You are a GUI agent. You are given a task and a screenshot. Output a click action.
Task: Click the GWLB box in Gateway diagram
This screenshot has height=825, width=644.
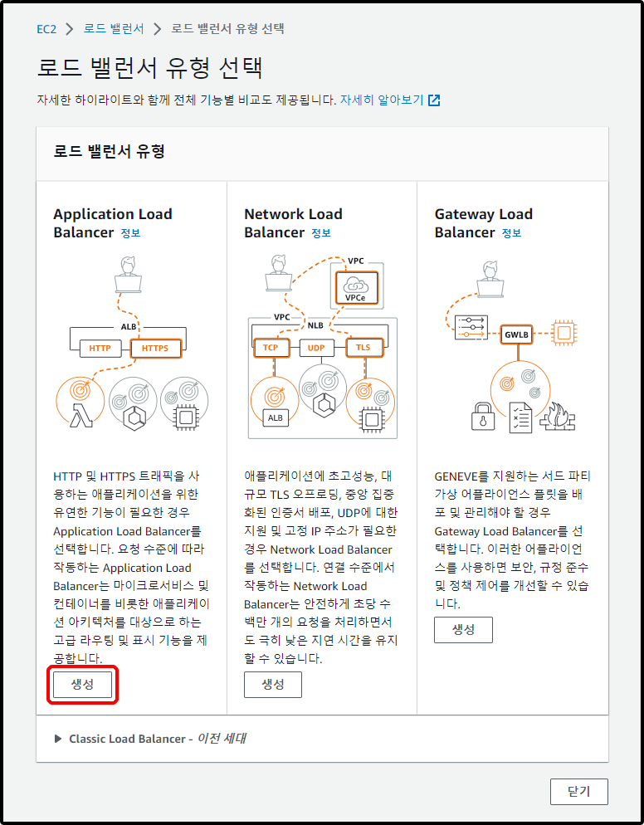point(517,334)
